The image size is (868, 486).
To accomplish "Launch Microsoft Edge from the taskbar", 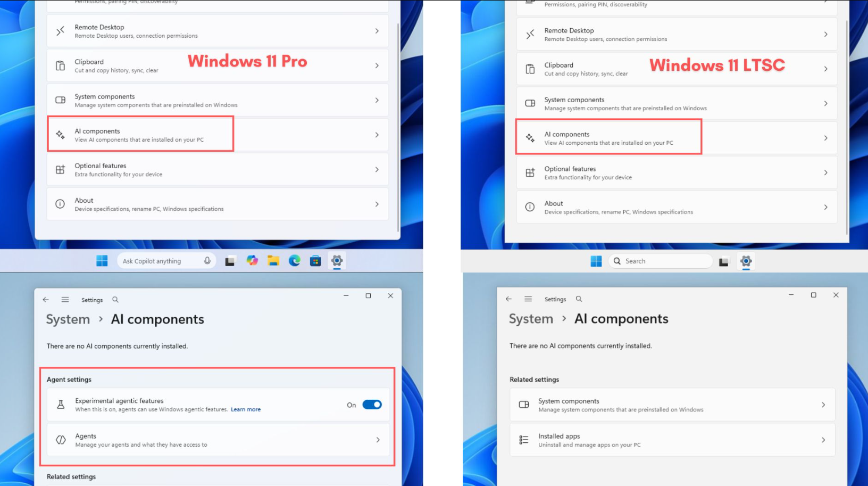I will 295,261.
